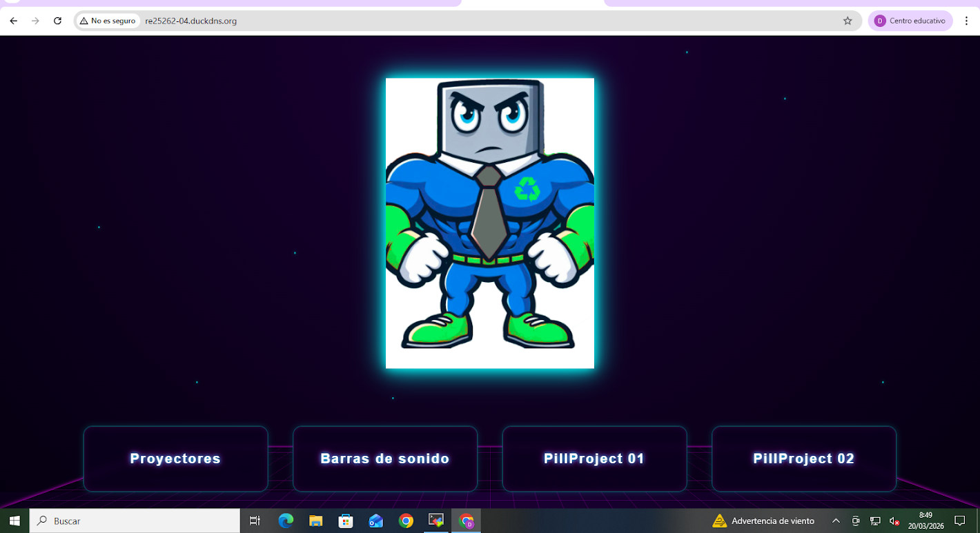Open the Chrome three-dot menu
Screen dimensions: 980x533
coord(966,21)
